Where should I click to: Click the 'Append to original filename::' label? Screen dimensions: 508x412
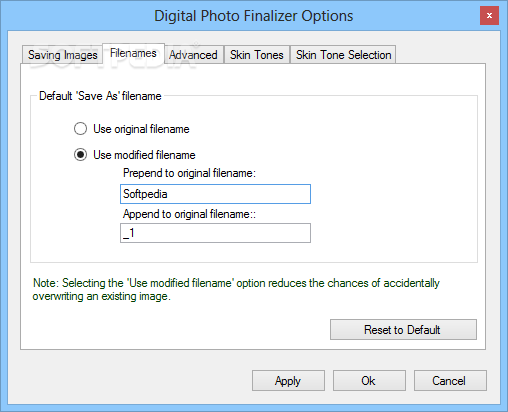coord(189,214)
